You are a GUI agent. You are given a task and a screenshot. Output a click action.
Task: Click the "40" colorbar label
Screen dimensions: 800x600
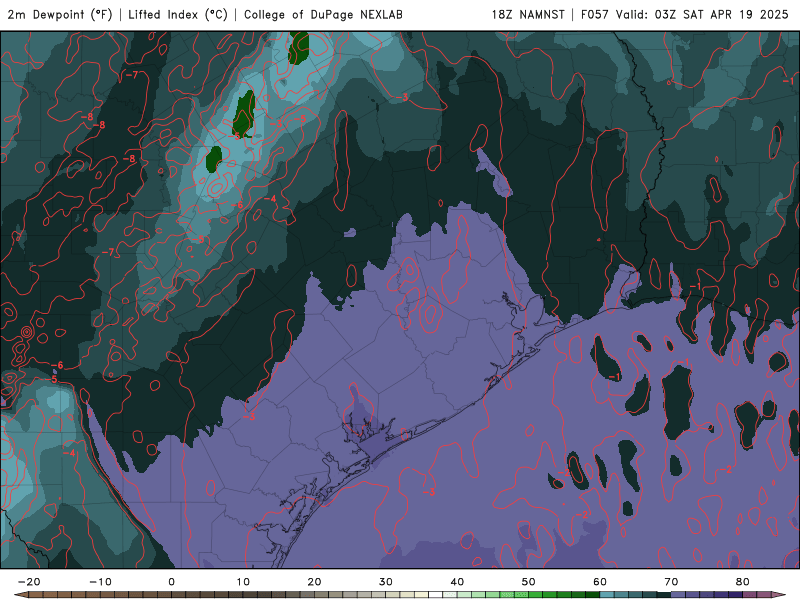tap(457, 582)
